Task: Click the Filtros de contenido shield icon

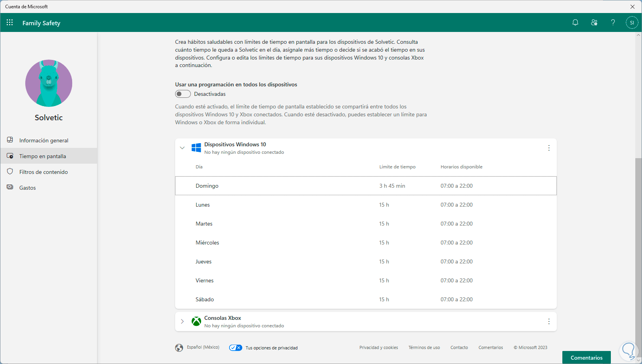Action: (10, 172)
